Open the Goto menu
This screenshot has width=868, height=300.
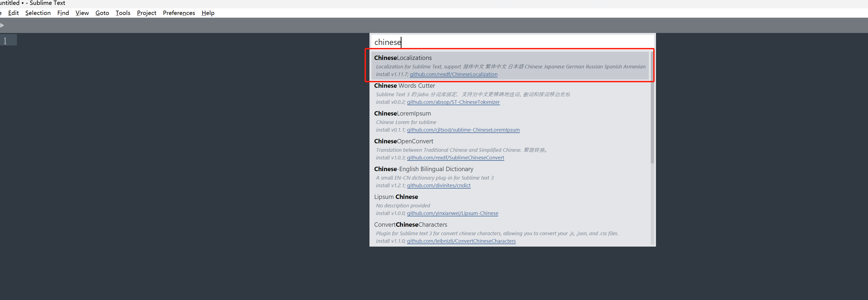coord(102,13)
